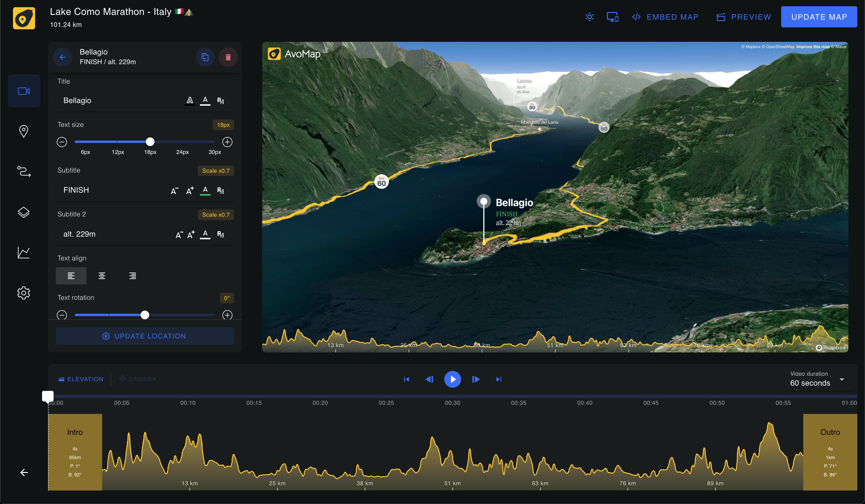Duplicate the Bellagio location
This screenshot has height=504, width=865.
(205, 57)
